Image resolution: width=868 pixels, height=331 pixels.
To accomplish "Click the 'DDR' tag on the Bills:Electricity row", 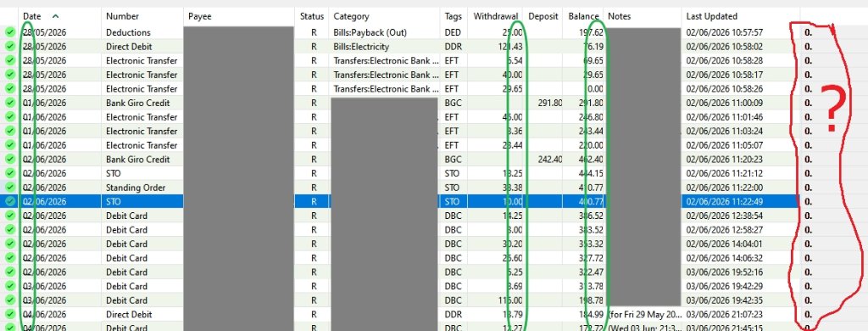I will click(453, 47).
